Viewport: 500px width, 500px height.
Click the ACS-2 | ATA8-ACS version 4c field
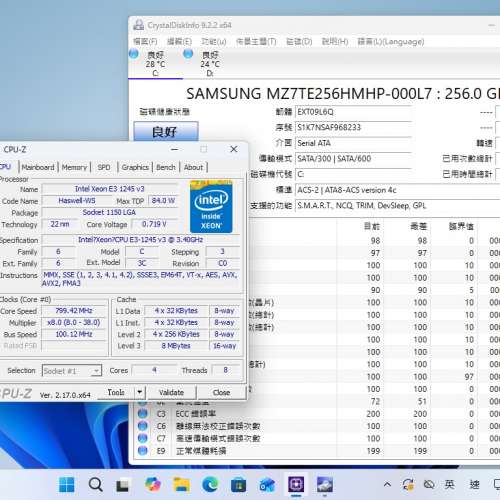[x=397, y=190]
